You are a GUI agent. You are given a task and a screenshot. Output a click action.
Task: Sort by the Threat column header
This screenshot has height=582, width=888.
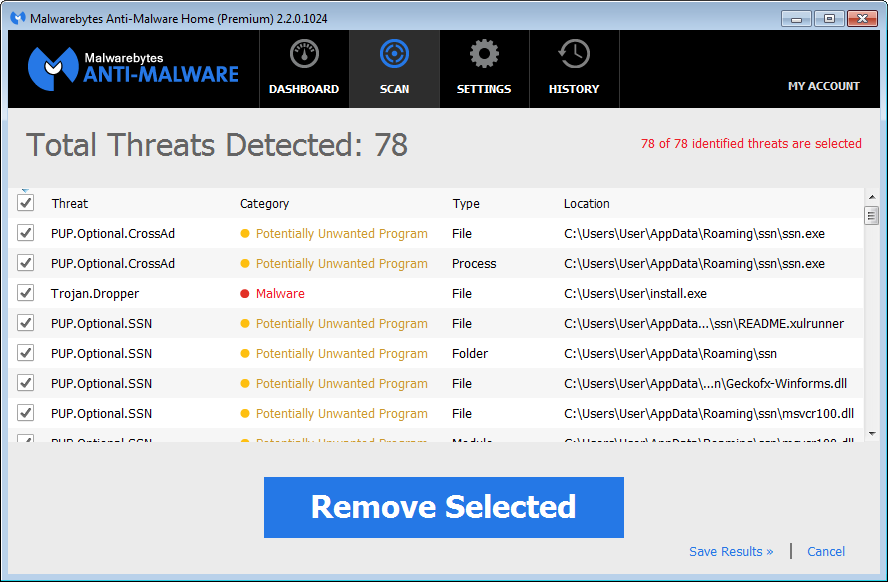point(70,203)
